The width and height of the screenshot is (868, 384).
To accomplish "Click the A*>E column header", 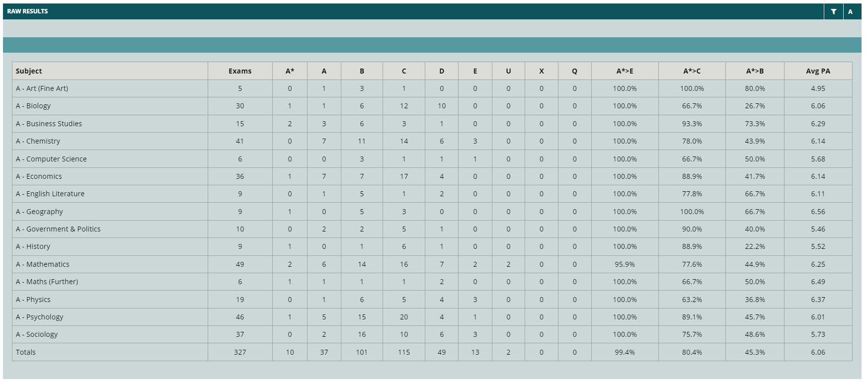I will (625, 71).
